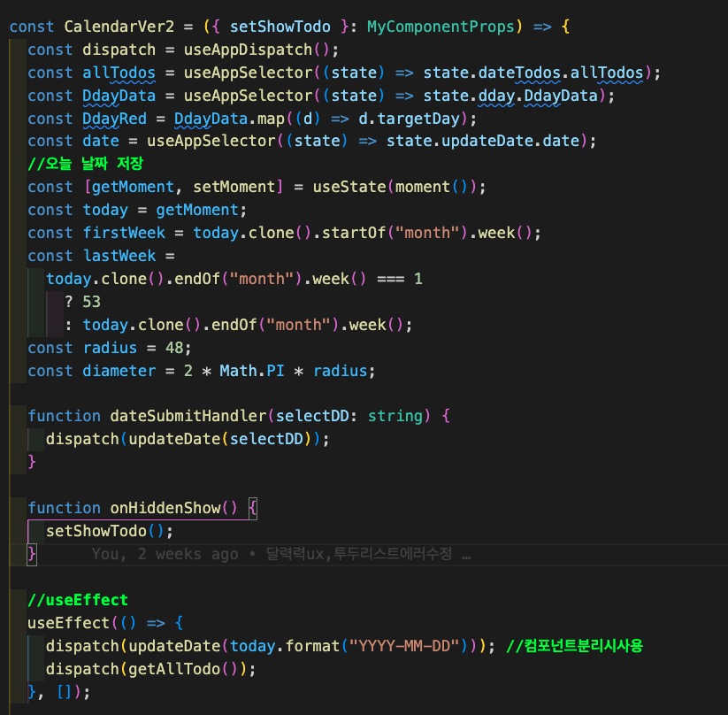Select the selectDD string parameter type
This screenshot has width=728, height=715.
tap(395, 416)
